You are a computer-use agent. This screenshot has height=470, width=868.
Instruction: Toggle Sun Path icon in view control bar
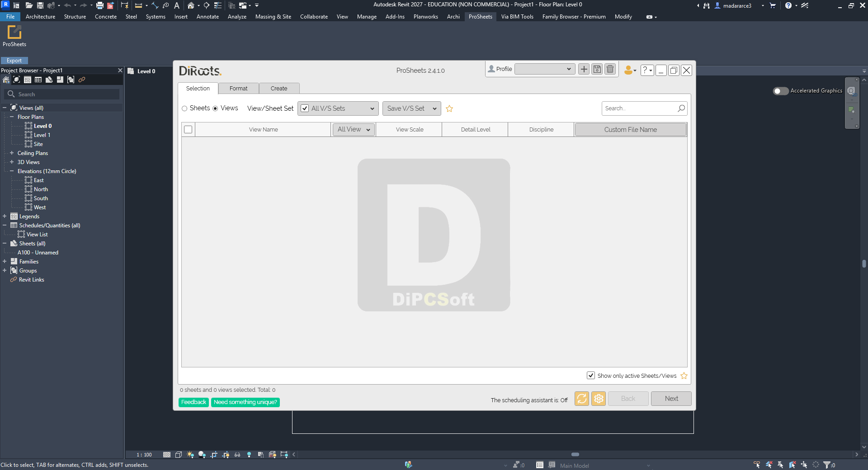pos(190,455)
